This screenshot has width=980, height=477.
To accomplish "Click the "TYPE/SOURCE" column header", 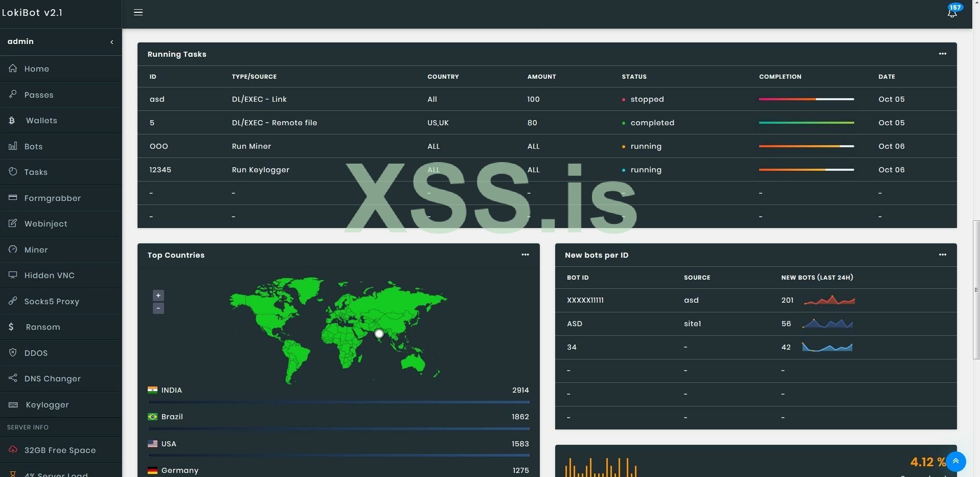I will click(x=254, y=77).
